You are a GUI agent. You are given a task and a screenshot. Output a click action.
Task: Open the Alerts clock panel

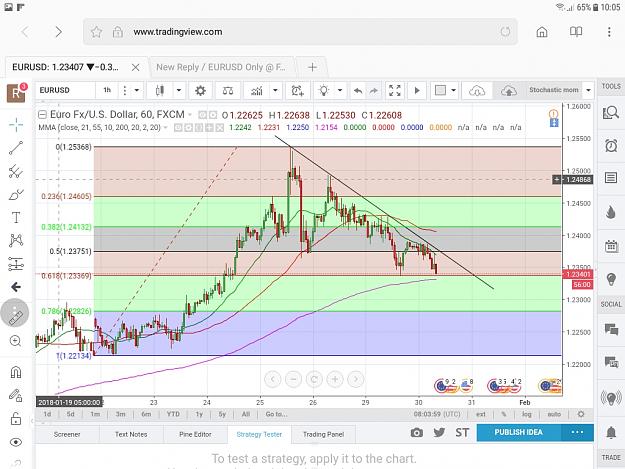(x=611, y=146)
